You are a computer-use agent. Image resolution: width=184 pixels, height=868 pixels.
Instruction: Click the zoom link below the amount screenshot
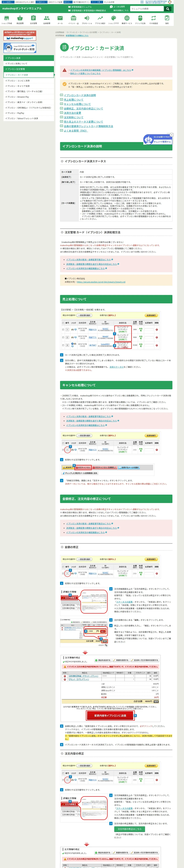[103, 645]
